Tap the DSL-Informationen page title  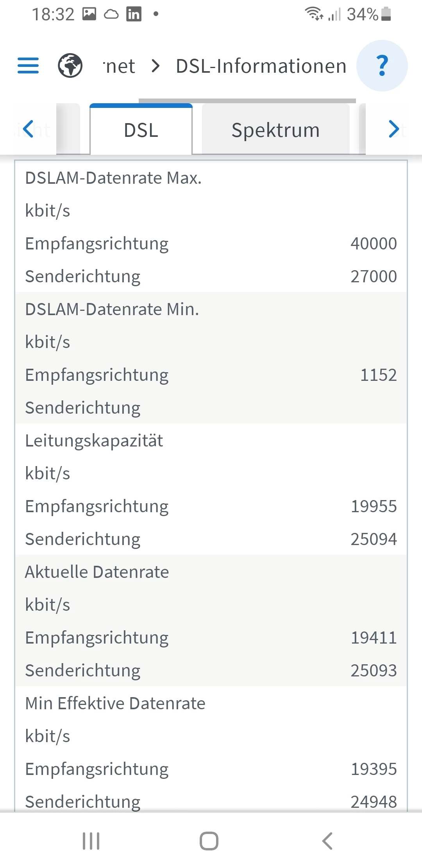[261, 66]
